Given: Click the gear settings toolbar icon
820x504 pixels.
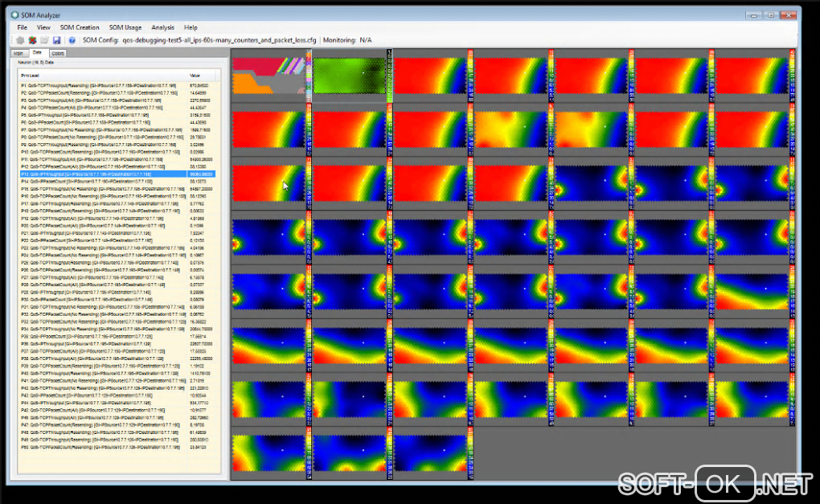Looking at the screenshot, I should pos(20,40).
